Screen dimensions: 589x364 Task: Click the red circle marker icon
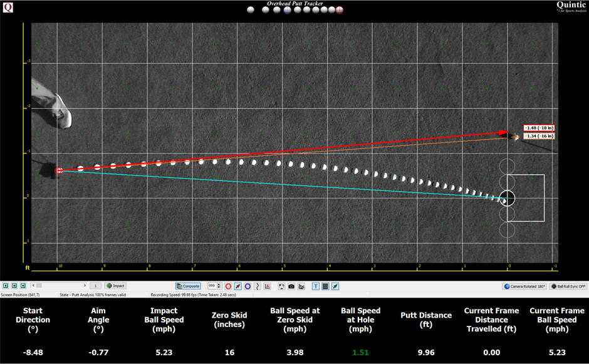pyautogui.click(x=228, y=286)
